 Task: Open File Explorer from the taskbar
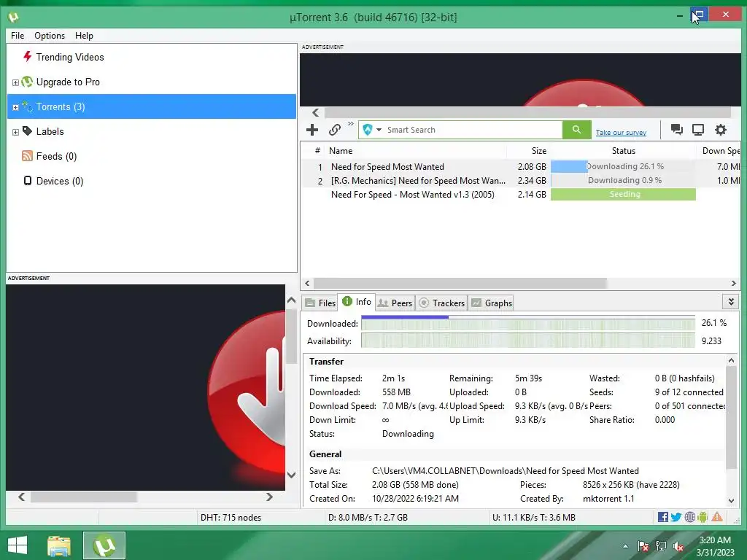[58, 545]
